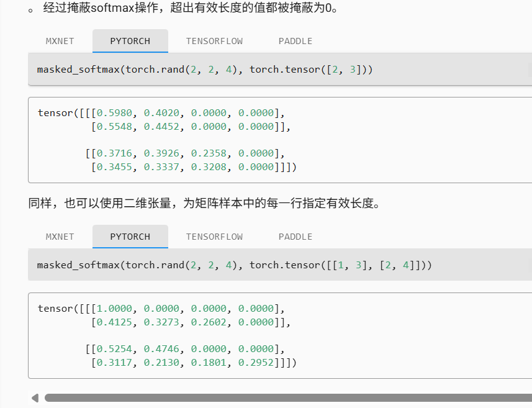Image resolution: width=532 pixels, height=408 pixels.
Task: Click the horizontal scrollbar's left arrow
Action: [35, 398]
